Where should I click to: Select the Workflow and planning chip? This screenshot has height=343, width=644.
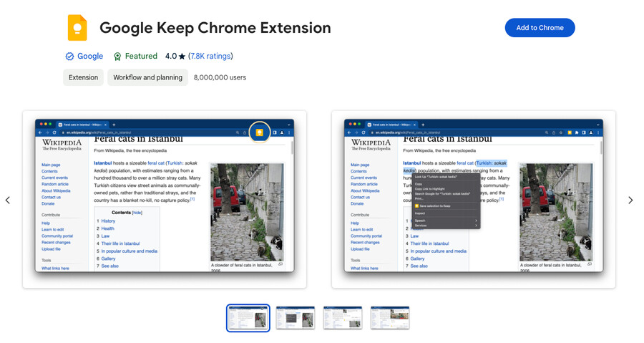click(147, 77)
